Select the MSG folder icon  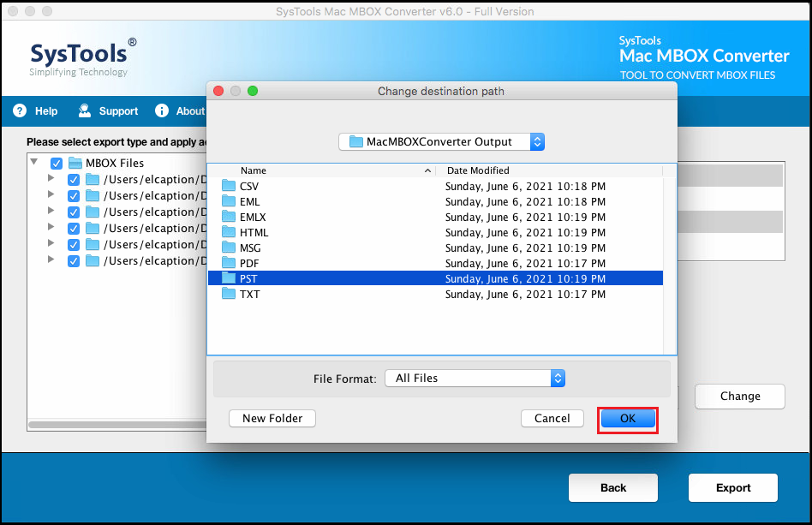[229, 248]
